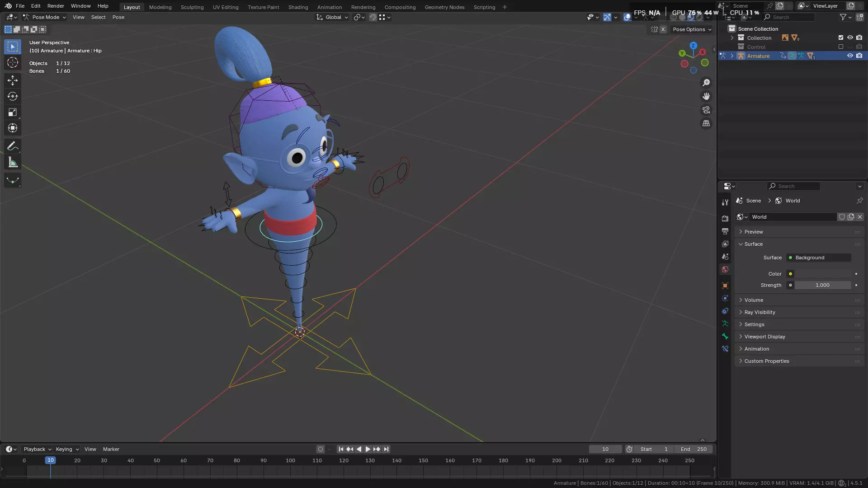This screenshot has height=488, width=868.
Task: Open the Scene properties tab
Action: [725, 256]
